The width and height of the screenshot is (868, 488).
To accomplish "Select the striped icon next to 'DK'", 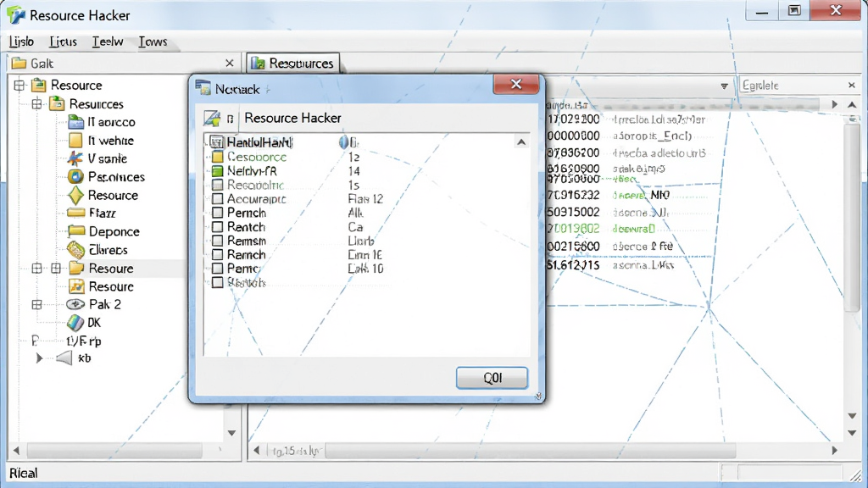I will pos(75,323).
